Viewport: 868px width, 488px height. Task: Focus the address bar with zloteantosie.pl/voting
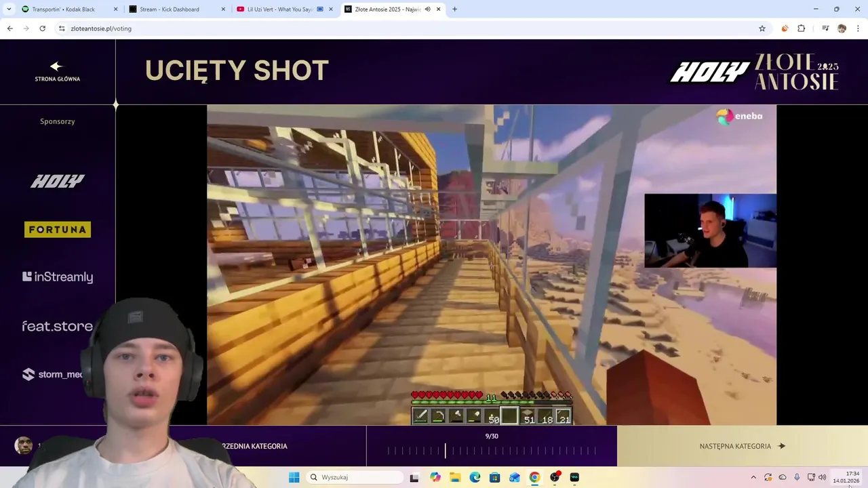pyautogui.click(x=407, y=28)
